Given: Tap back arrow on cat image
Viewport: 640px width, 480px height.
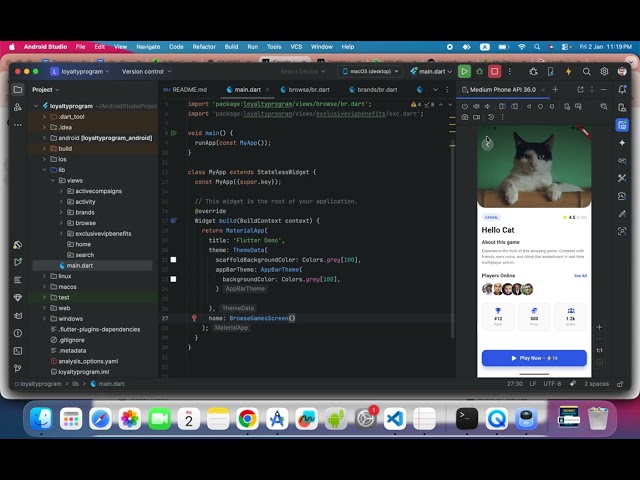Looking at the screenshot, I should [487, 144].
